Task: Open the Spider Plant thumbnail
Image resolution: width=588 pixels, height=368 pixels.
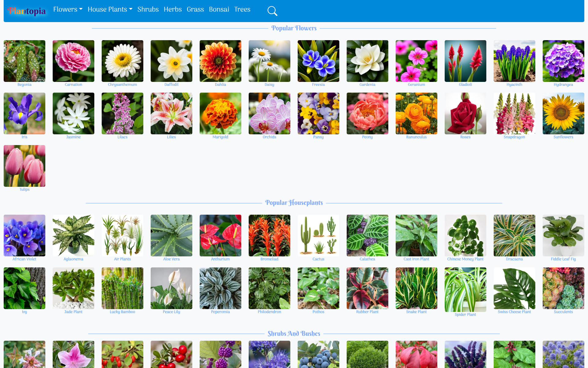Action: coord(466,289)
